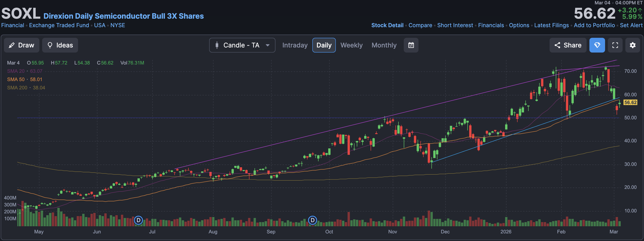Click the USA country link
644x241 pixels.
(x=100, y=25)
